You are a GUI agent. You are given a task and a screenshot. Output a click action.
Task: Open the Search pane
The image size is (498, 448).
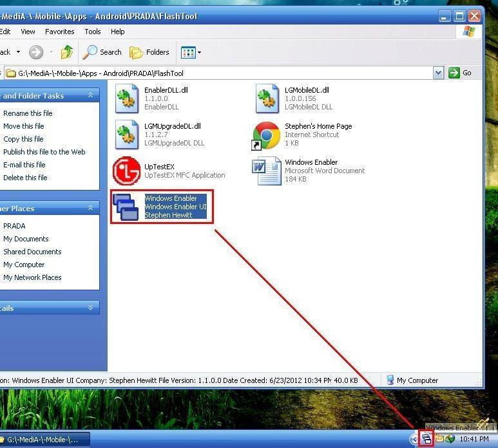tap(102, 52)
